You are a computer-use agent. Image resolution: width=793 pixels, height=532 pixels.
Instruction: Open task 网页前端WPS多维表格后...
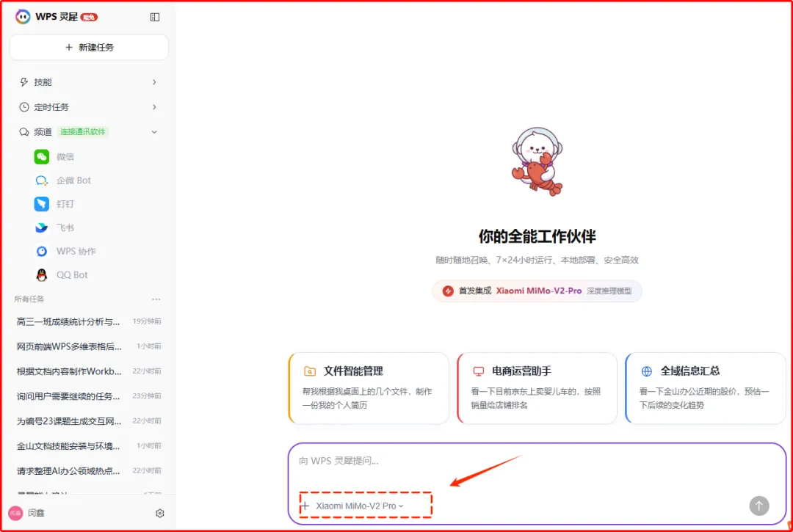pyautogui.click(x=89, y=346)
